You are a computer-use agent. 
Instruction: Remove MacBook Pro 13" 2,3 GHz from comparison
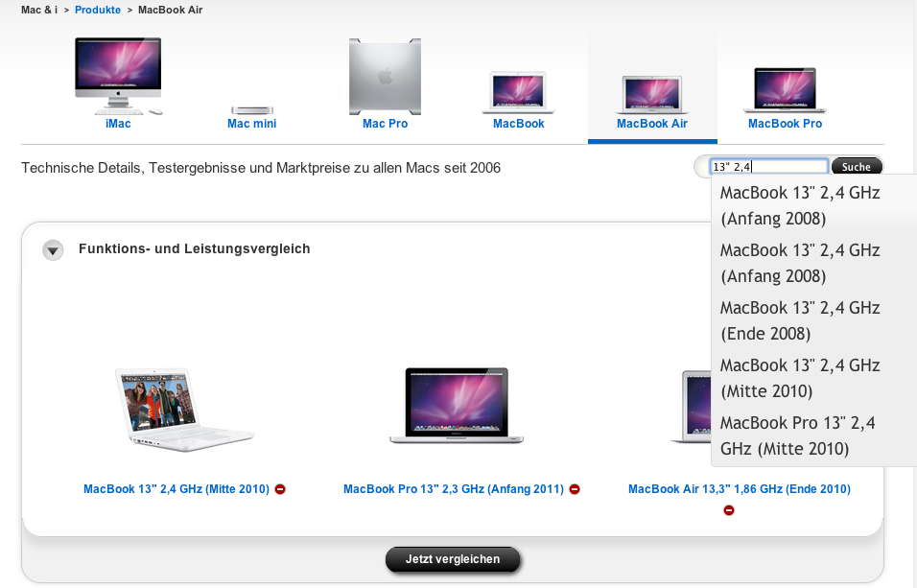575,489
